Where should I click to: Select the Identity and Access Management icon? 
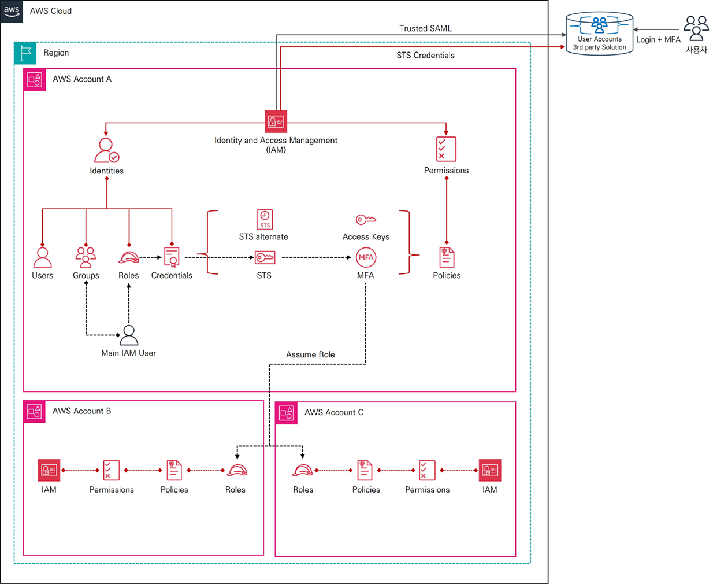coord(276,121)
